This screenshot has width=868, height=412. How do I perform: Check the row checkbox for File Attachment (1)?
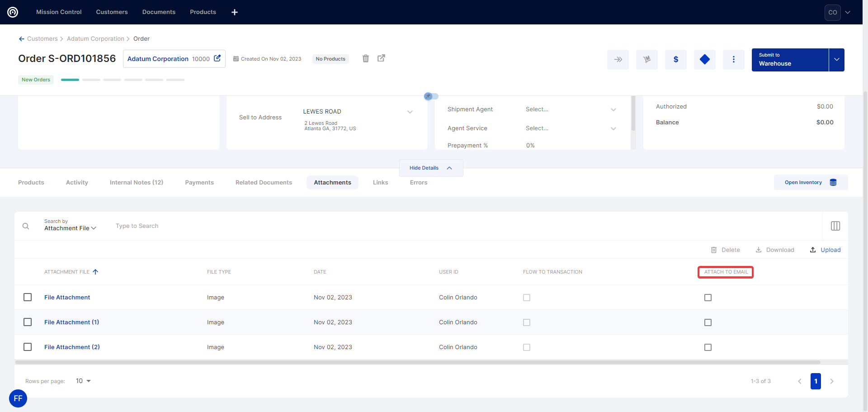click(x=28, y=322)
